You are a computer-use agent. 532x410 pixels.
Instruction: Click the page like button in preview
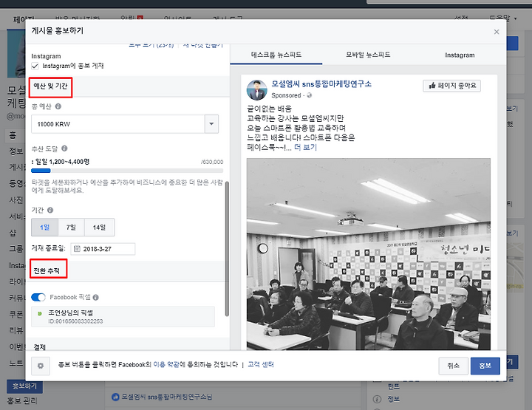click(452, 86)
